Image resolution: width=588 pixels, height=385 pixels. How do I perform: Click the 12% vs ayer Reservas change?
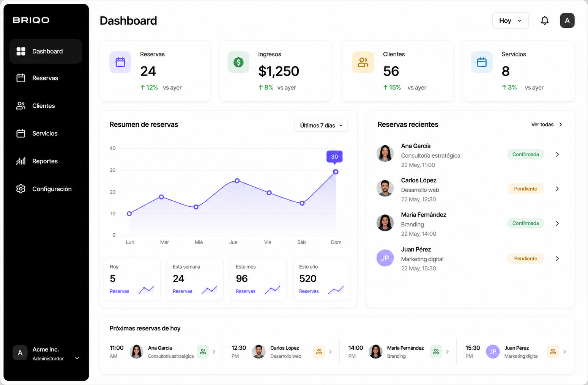pos(161,88)
